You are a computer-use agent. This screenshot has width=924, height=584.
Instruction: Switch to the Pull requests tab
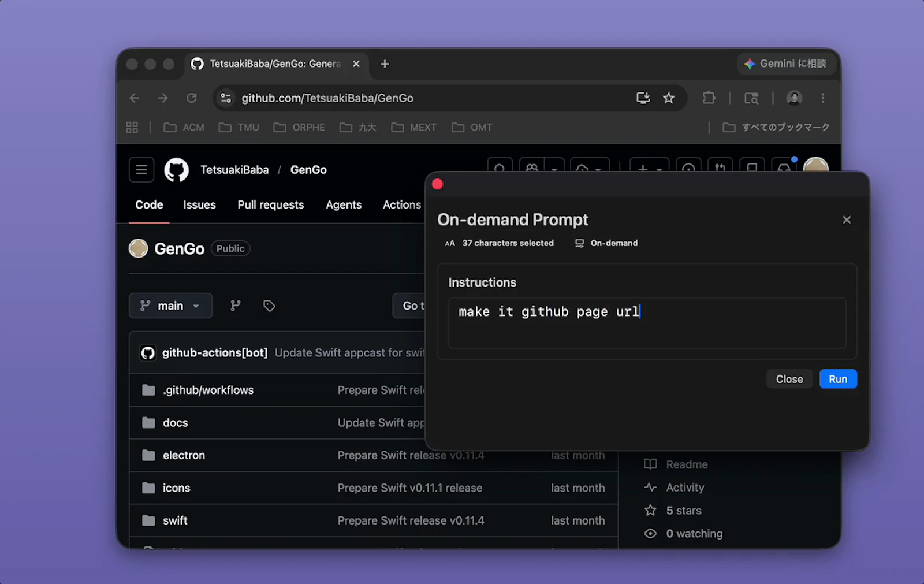[x=270, y=205]
